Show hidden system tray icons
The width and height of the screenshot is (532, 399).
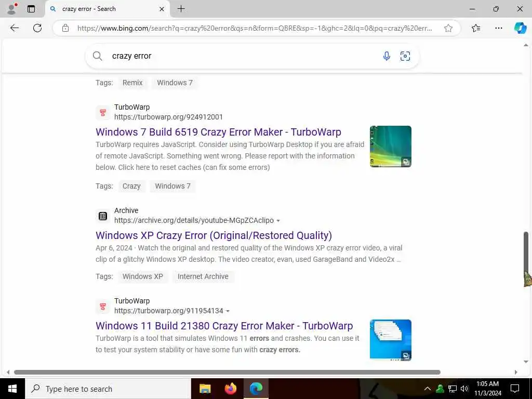tap(428, 389)
